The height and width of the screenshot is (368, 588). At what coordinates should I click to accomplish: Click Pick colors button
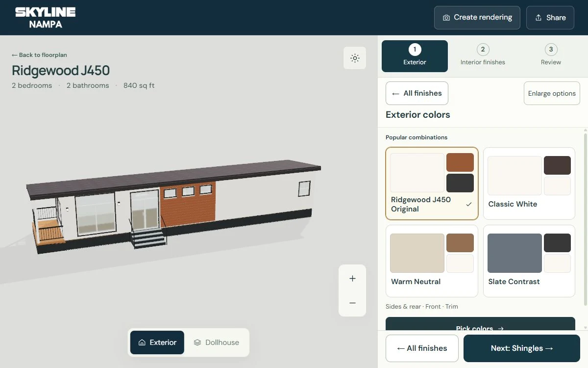point(480,324)
